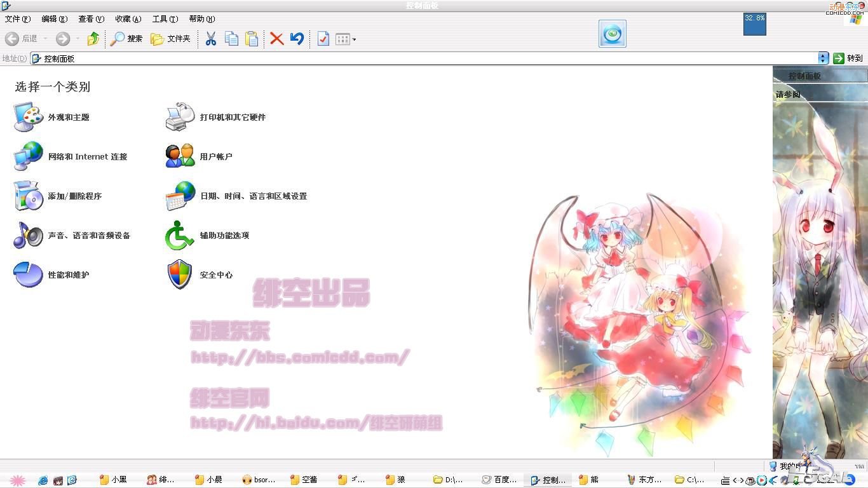
Task: Switch to 小黑 taskbar window
Action: pyautogui.click(x=114, y=480)
